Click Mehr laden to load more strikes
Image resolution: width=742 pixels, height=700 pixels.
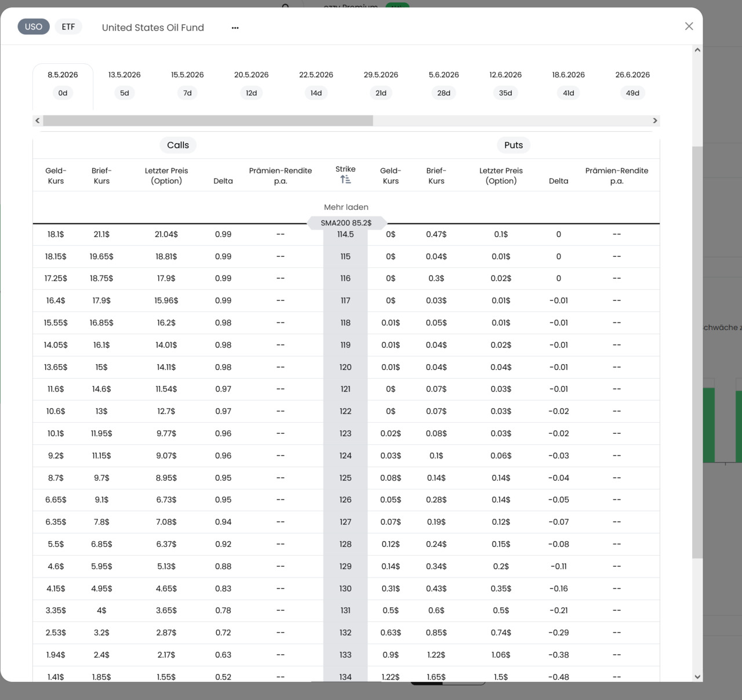coord(346,207)
